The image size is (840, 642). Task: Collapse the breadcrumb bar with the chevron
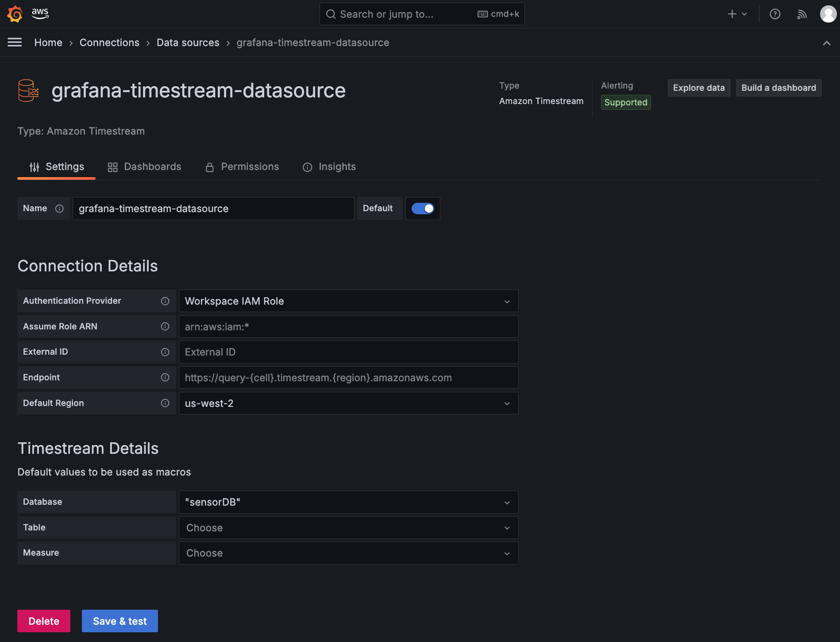pos(826,43)
